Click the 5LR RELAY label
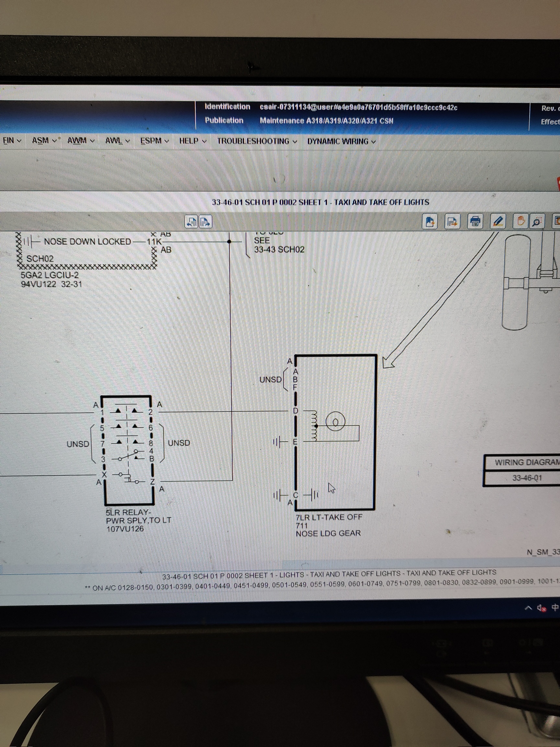 pyautogui.click(x=128, y=512)
